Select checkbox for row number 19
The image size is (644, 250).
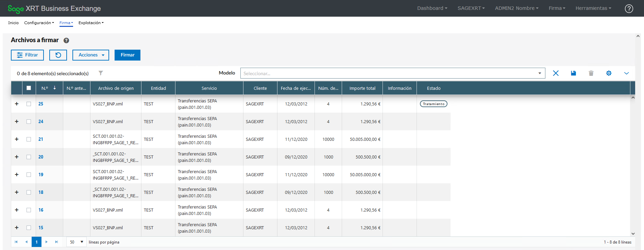click(x=29, y=175)
